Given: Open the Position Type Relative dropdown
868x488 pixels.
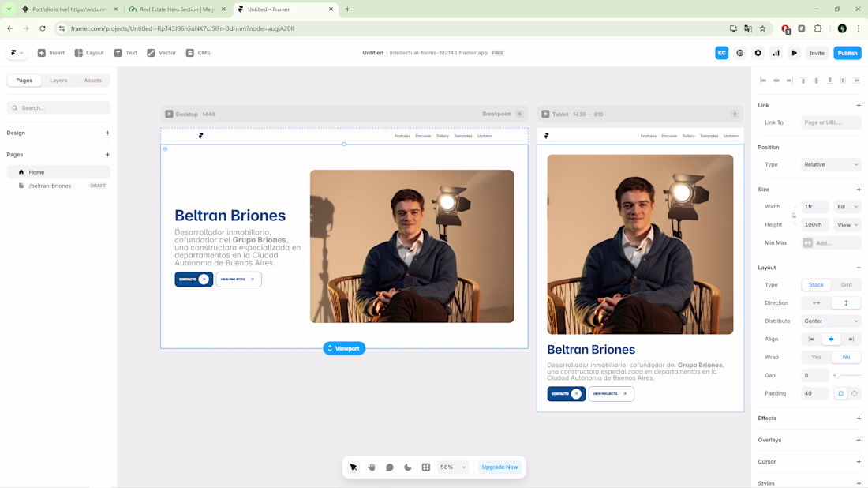Looking at the screenshot, I should (x=831, y=164).
